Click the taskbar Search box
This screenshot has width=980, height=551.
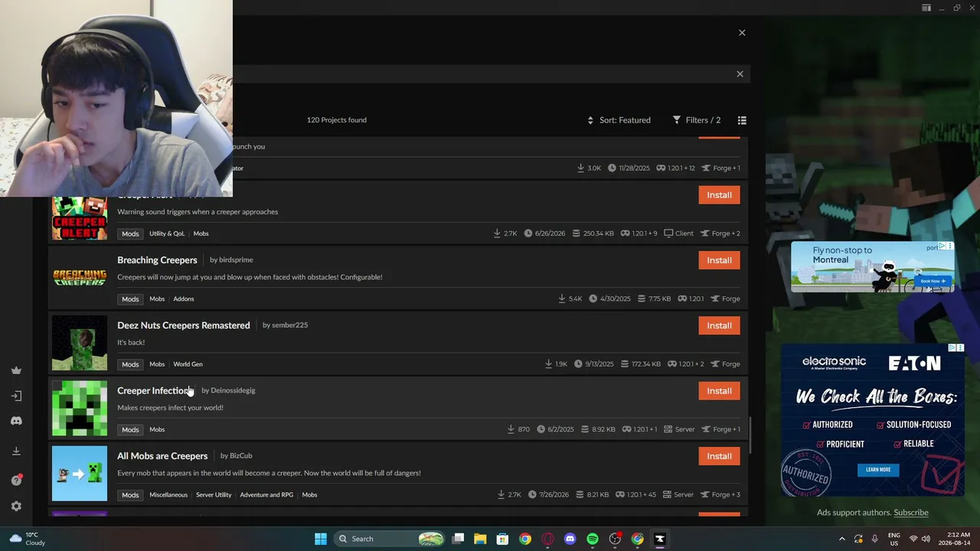click(x=390, y=539)
